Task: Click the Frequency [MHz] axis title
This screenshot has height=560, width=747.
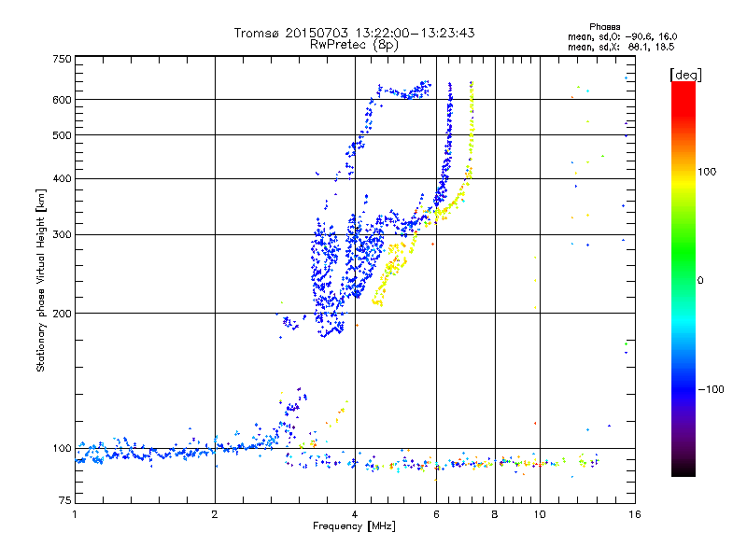Action: (354, 527)
